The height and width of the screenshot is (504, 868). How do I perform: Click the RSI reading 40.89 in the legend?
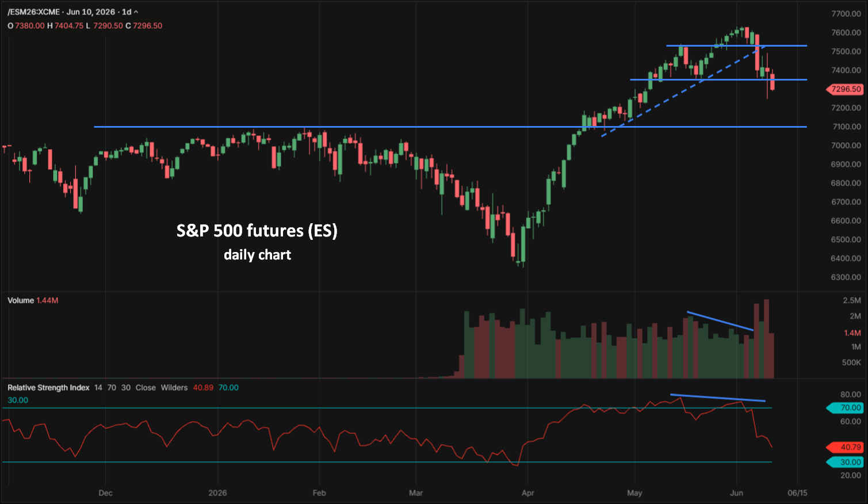(203, 388)
